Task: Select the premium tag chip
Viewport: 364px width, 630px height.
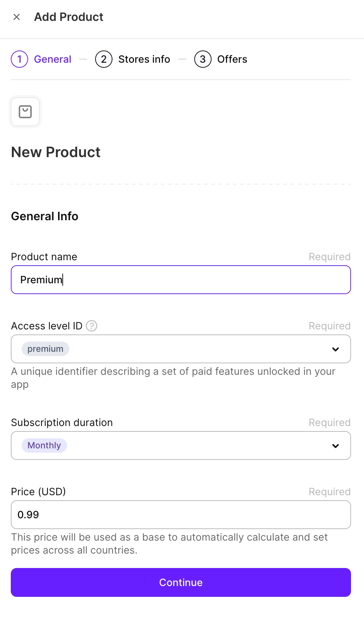Action: pos(45,349)
